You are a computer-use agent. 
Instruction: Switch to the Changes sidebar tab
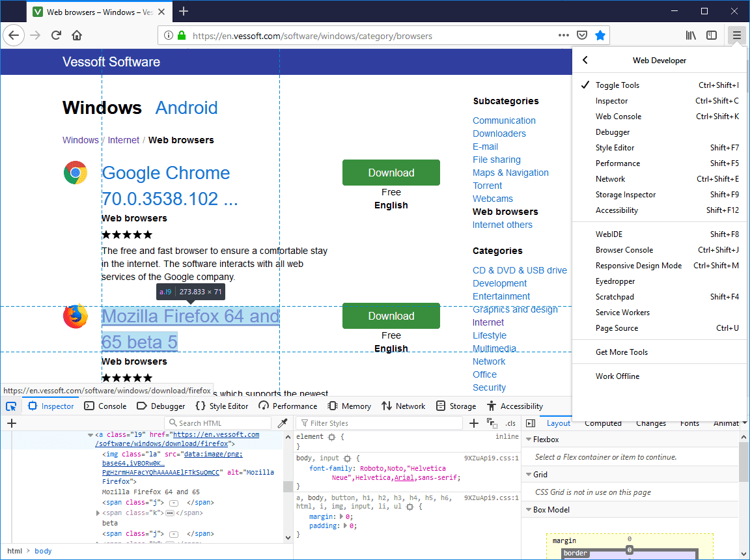click(x=651, y=423)
